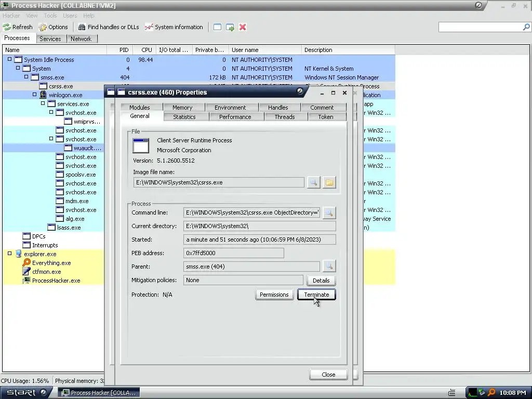Switch to the Services tab

point(50,38)
